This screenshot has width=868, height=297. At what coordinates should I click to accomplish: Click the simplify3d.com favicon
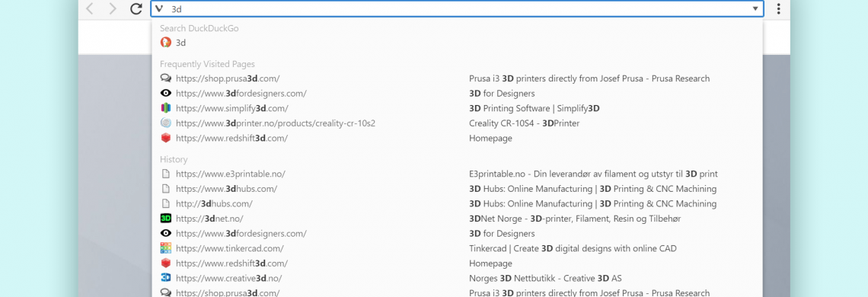point(165,108)
